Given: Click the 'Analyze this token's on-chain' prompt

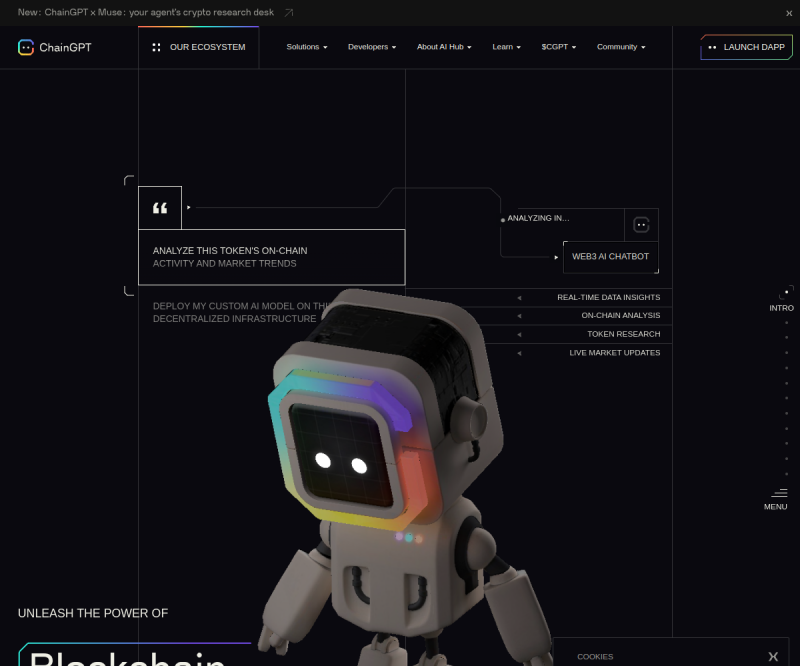Looking at the screenshot, I should (272, 257).
